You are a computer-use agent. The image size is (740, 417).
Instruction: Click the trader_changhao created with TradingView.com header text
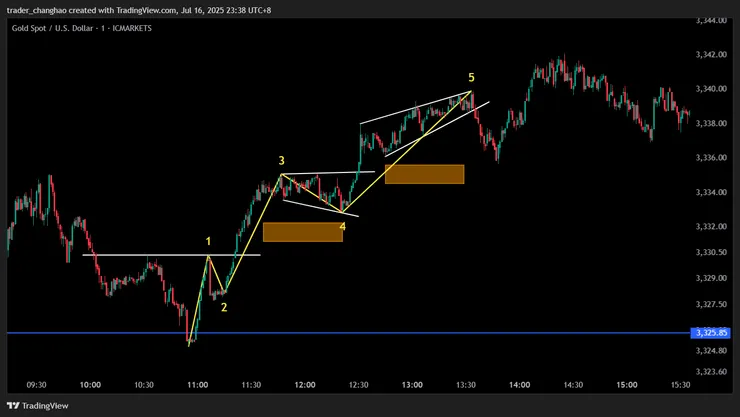pyautogui.click(x=139, y=10)
